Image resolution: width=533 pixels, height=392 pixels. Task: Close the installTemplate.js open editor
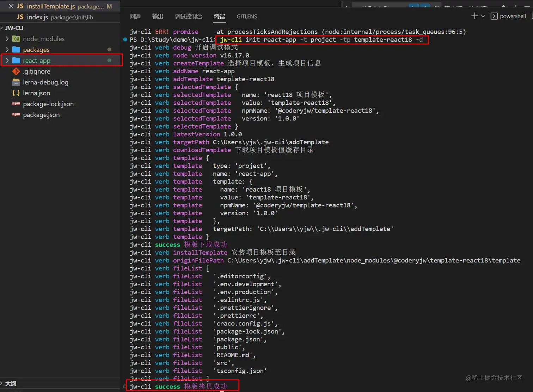11,6
